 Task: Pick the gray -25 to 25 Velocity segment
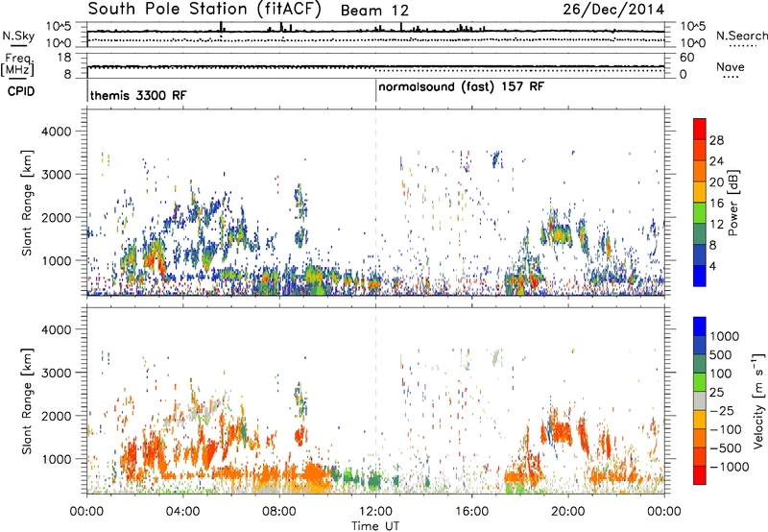point(700,400)
